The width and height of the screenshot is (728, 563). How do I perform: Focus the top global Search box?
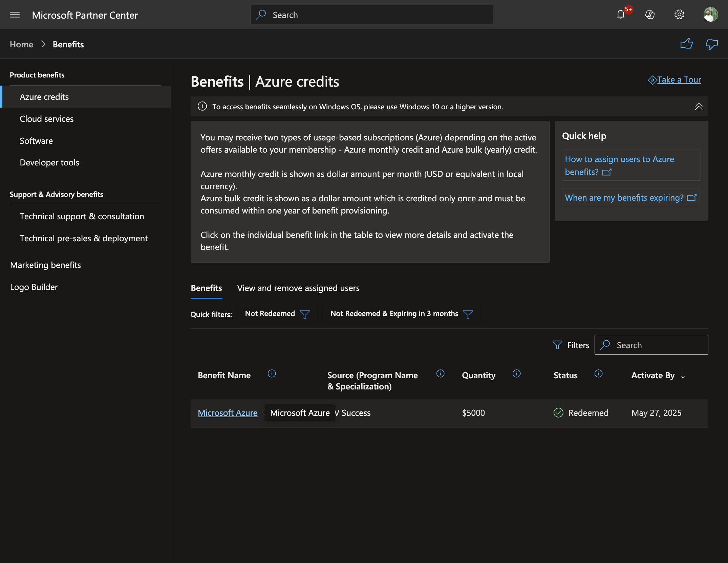372,15
